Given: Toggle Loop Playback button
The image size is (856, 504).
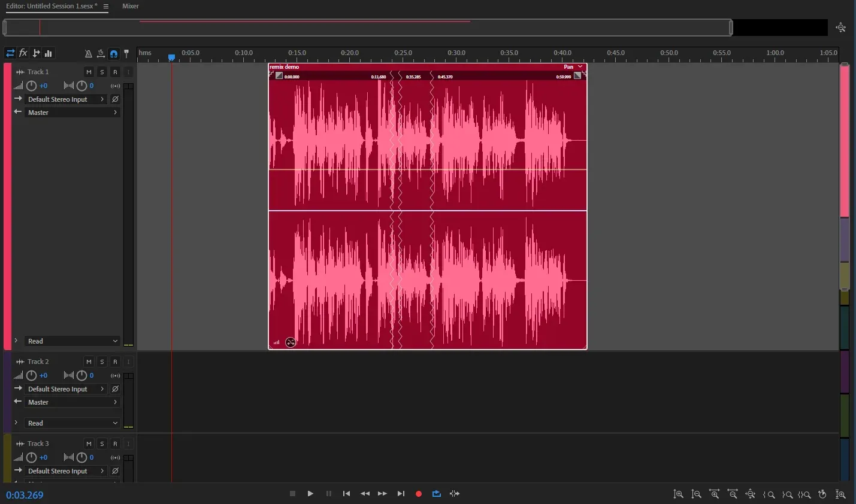Looking at the screenshot, I should coord(437,494).
